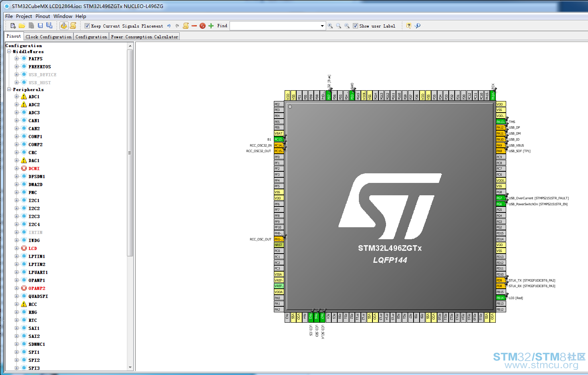
Task: Toggle Keep Current Signals Placement checkbox
Action: pyautogui.click(x=87, y=26)
